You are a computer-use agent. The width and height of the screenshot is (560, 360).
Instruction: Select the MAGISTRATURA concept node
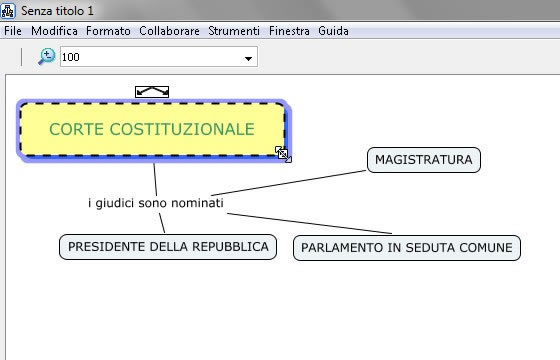click(424, 160)
